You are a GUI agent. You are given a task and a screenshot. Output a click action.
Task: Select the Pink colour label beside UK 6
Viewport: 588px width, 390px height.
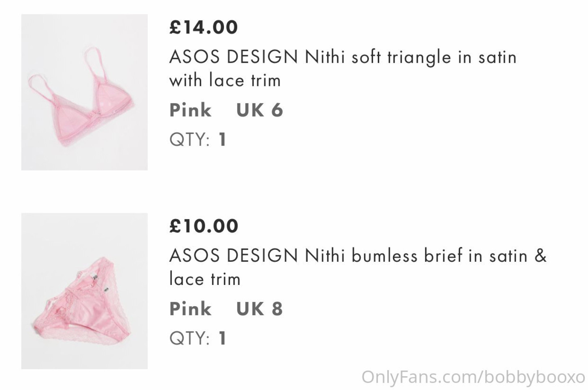point(190,110)
